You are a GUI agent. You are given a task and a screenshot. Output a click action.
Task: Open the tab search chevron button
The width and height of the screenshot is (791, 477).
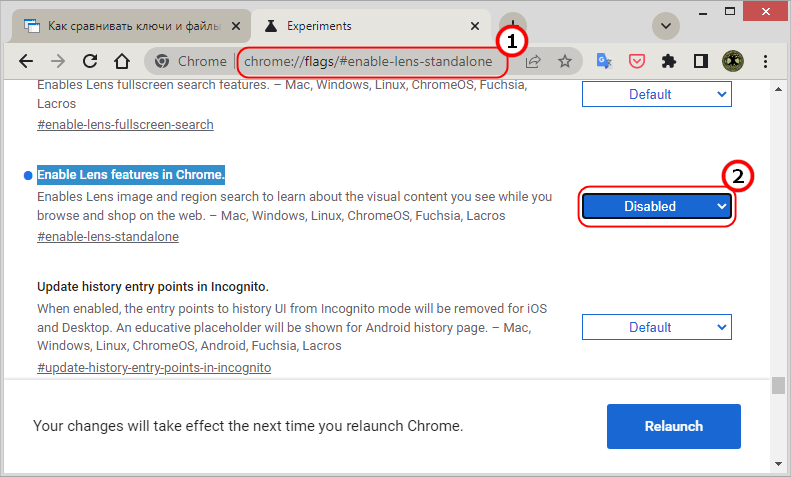pyautogui.click(x=666, y=26)
